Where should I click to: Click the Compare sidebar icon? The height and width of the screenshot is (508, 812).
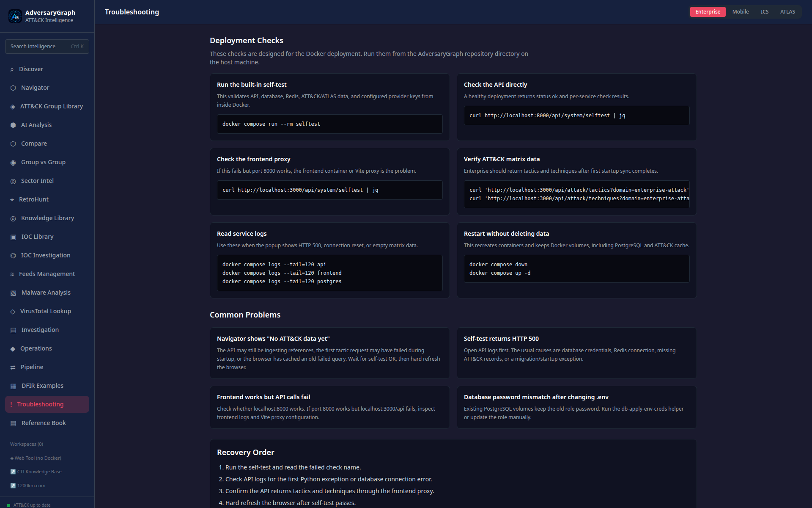pyautogui.click(x=13, y=144)
